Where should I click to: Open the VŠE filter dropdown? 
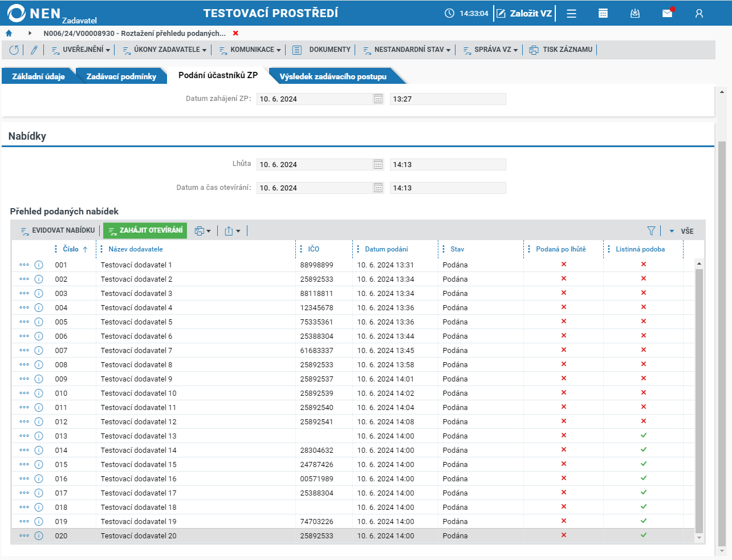[682, 231]
